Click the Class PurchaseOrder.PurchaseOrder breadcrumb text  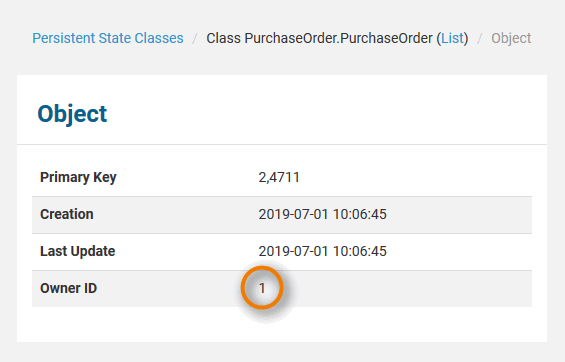pyautogui.click(x=319, y=38)
